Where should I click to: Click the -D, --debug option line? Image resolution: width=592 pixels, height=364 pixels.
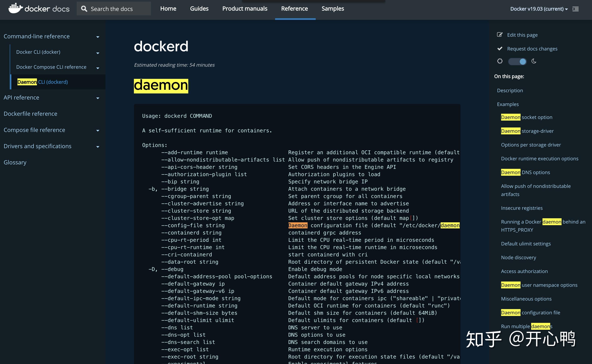166,269
